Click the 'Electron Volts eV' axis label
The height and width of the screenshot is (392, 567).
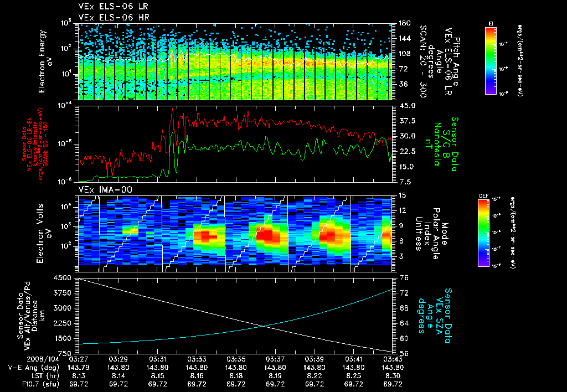tap(44, 233)
